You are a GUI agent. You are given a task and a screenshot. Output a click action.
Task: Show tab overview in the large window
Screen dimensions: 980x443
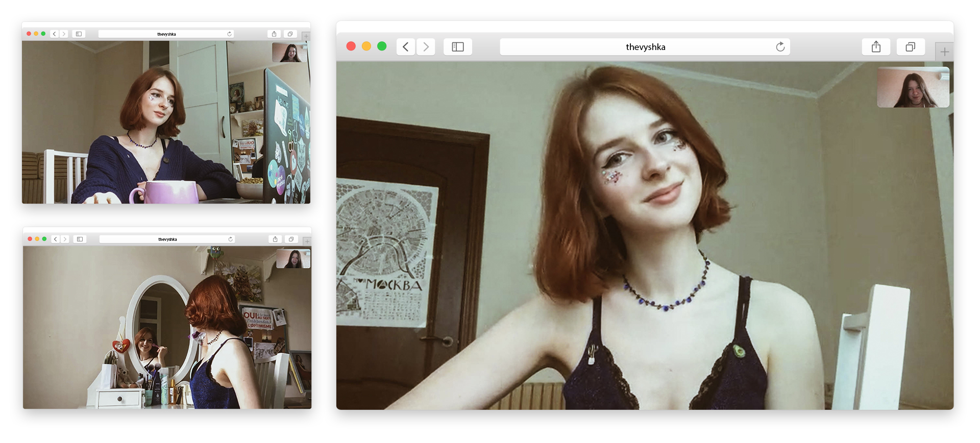pyautogui.click(x=910, y=47)
